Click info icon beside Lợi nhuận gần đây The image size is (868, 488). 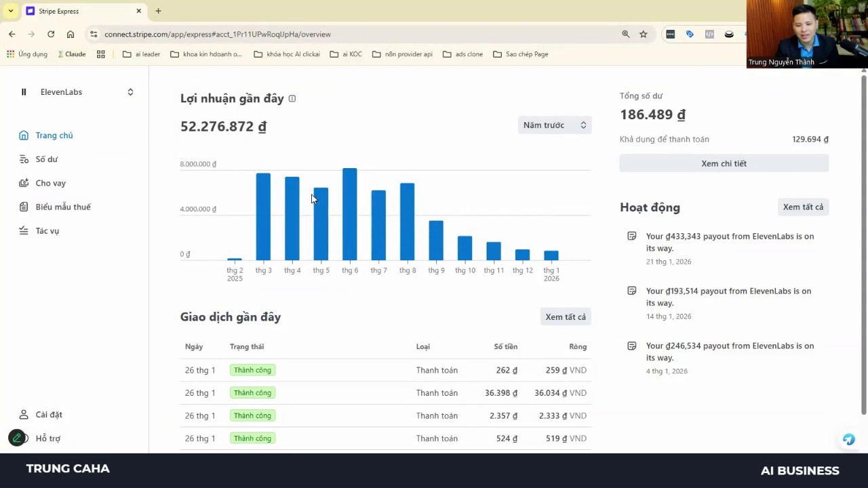[292, 98]
